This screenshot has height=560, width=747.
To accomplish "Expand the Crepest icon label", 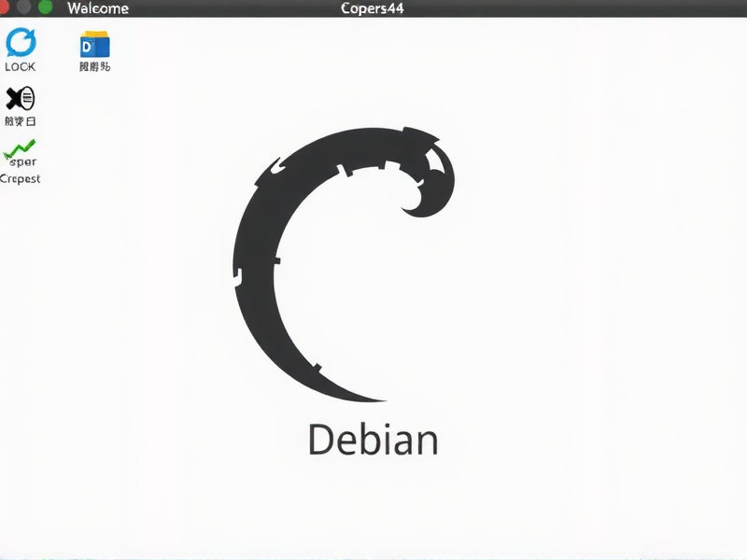I will tap(21, 178).
